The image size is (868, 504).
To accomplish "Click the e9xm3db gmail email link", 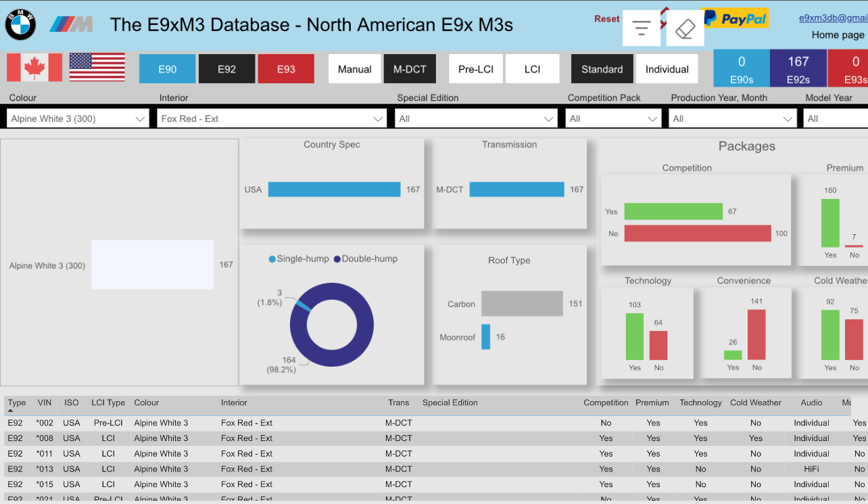I will tap(833, 18).
